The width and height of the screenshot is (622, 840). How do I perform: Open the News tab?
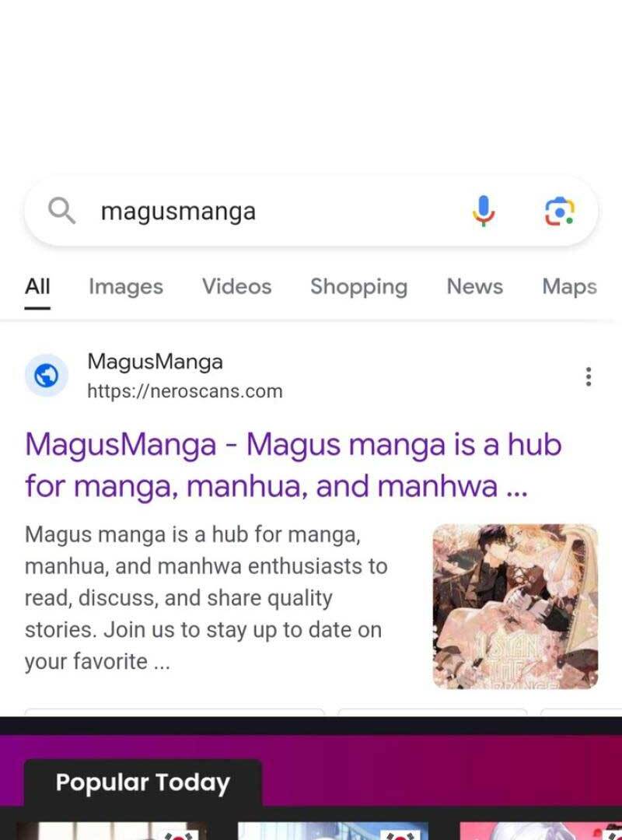click(475, 286)
